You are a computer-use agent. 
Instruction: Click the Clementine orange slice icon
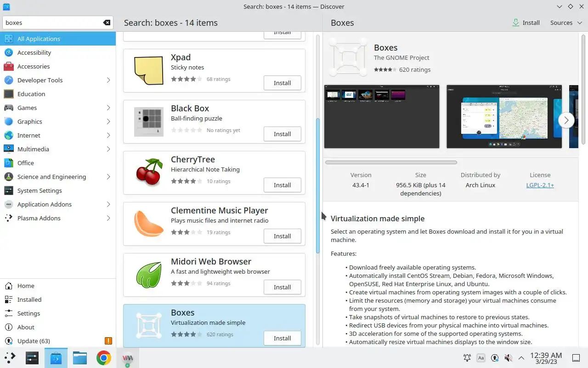148,224
